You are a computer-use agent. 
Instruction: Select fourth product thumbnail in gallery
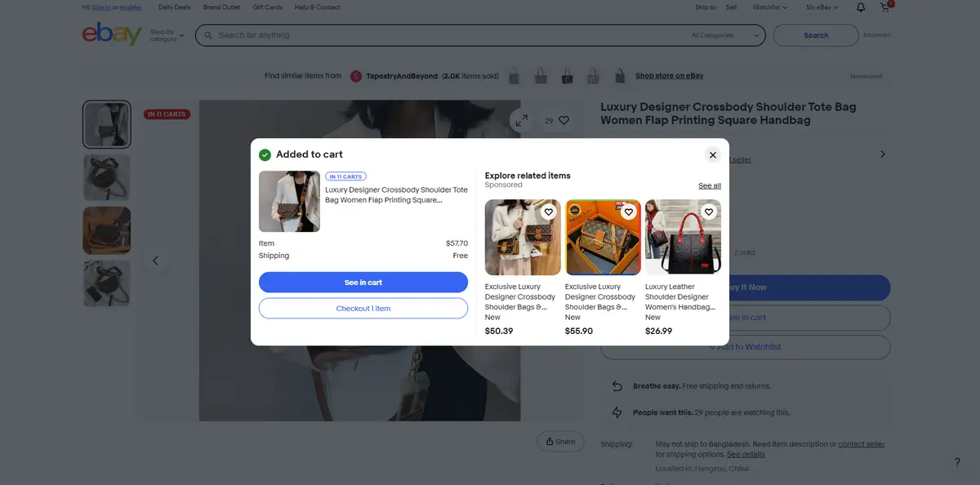click(107, 283)
